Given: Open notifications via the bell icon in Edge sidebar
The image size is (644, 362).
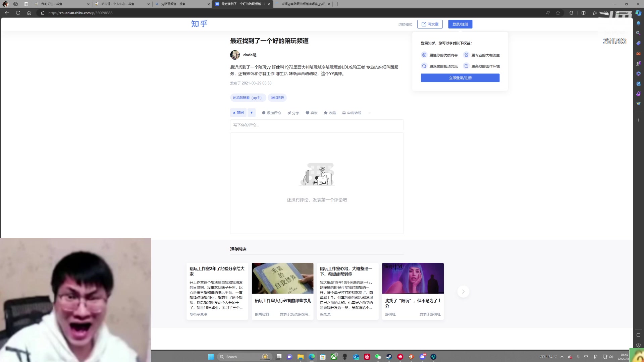Looking at the screenshot, I should (x=639, y=24).
